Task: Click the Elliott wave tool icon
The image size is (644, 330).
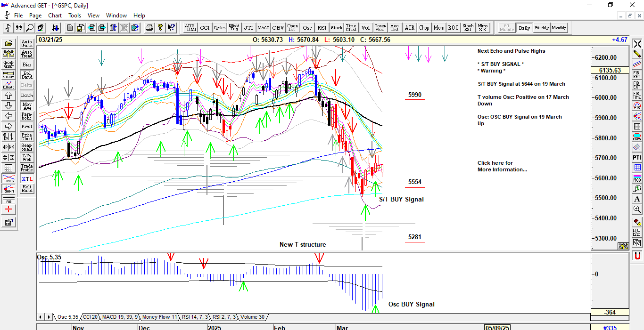Action: tap(8, 85)
